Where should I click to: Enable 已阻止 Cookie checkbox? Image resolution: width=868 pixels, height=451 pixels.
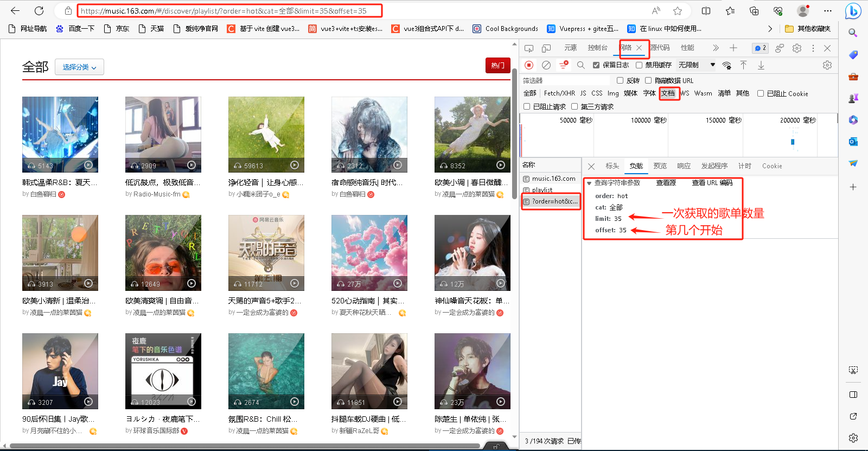pos(761,93)
